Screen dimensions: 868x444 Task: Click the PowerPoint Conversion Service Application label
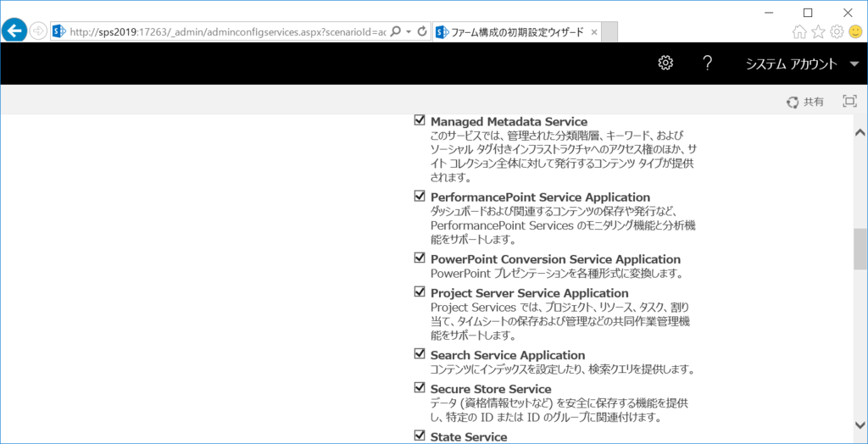[x=556, y=259]
